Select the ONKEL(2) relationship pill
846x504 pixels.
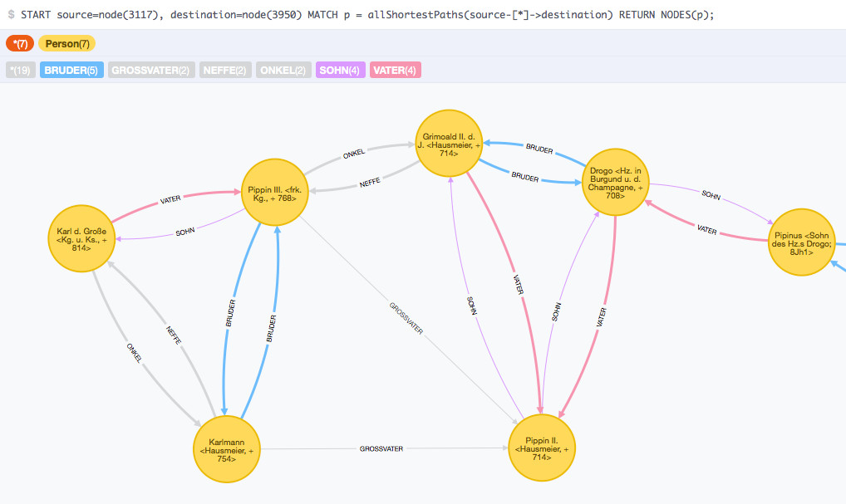pyautogui.click(x=283, y=71)
